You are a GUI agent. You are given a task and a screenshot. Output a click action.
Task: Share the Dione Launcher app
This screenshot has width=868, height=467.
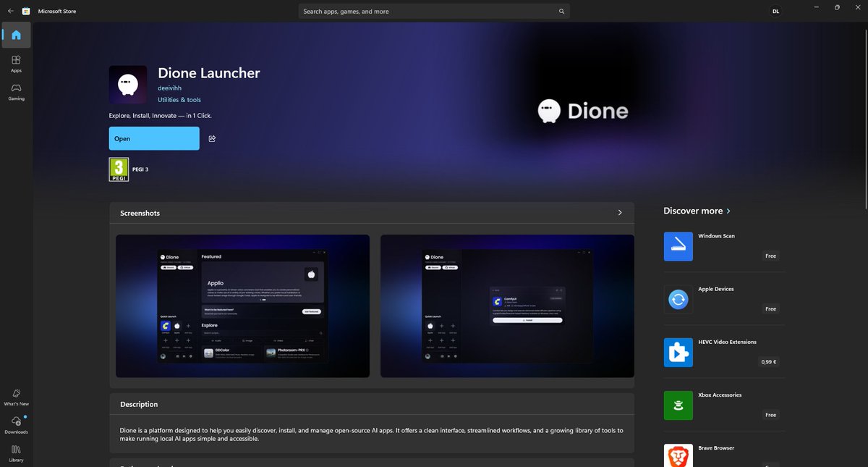point(212,138)
